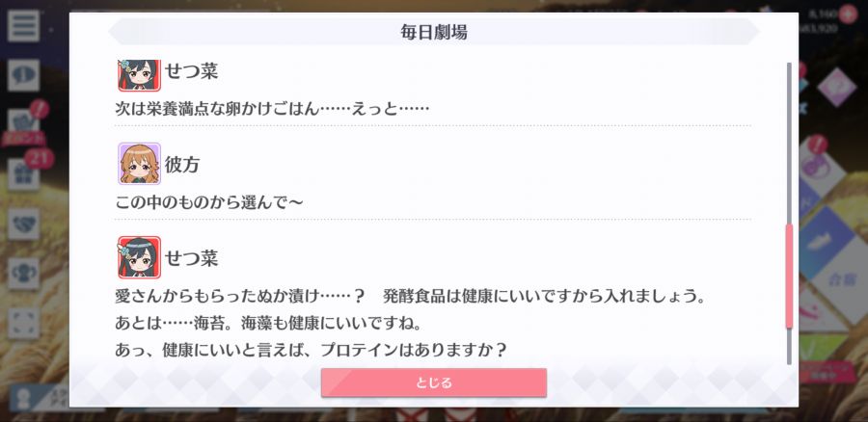Click 彼方's line この中のものから選んで
Viewport: 868px width, 422px height.
click(208, 202)
